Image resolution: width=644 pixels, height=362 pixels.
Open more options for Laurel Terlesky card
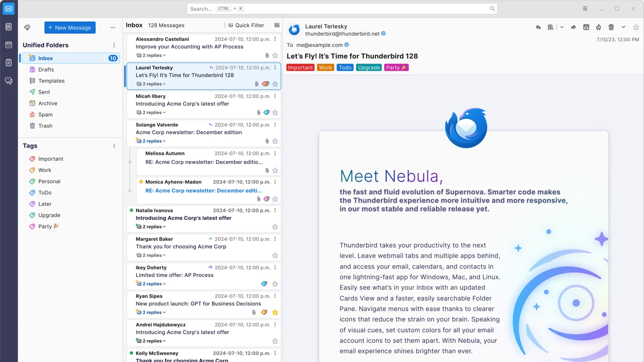click(275, 68)
